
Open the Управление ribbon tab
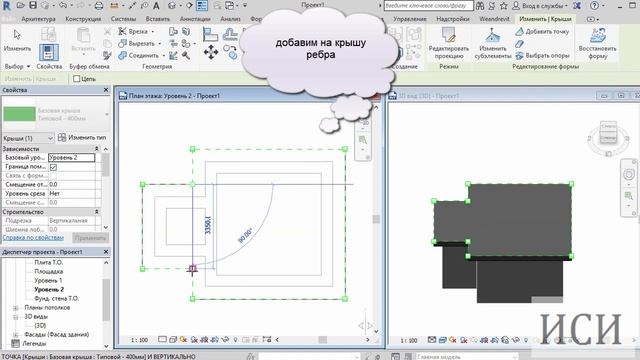410,19
